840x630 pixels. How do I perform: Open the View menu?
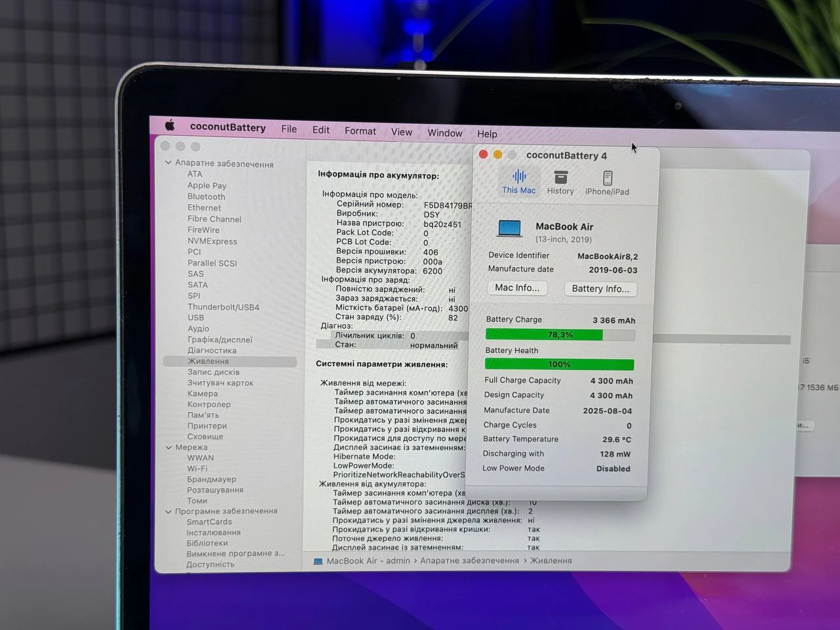pos(402,132)
